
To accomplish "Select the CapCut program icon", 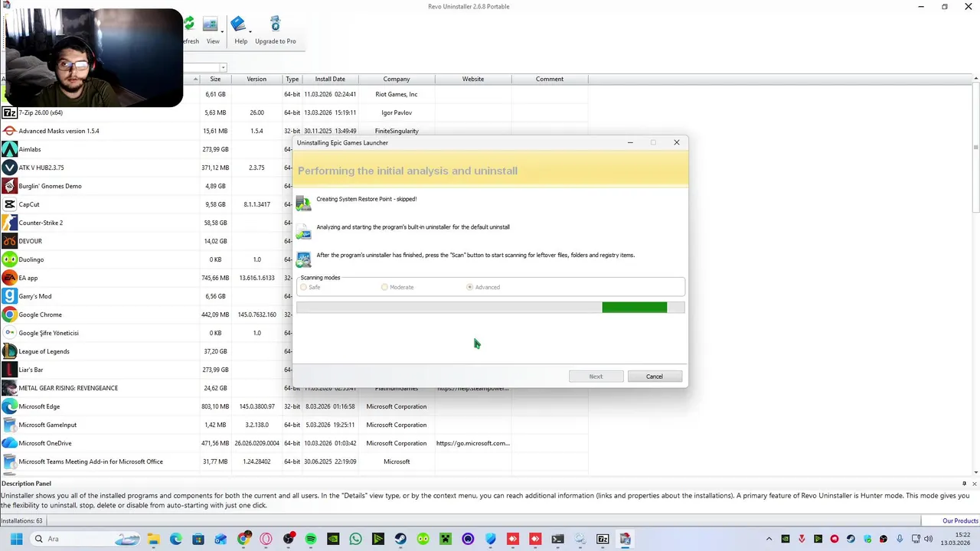I will coord(9,204).
